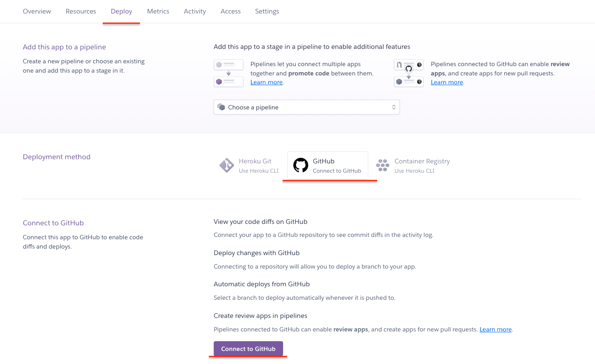
Task: Switch deployment method to Heroku Git
Action: [x=249, y=165]
